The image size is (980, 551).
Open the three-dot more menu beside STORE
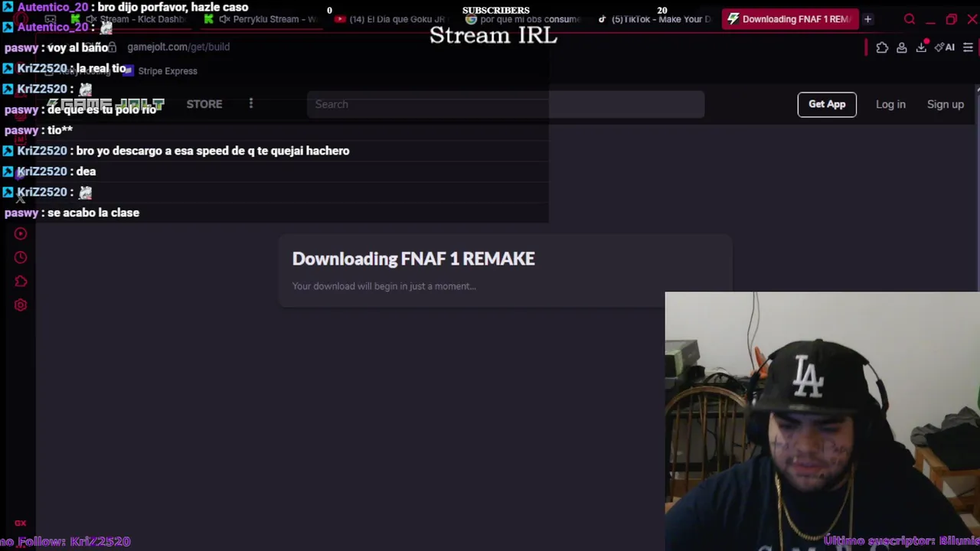(x=250, y=104)
